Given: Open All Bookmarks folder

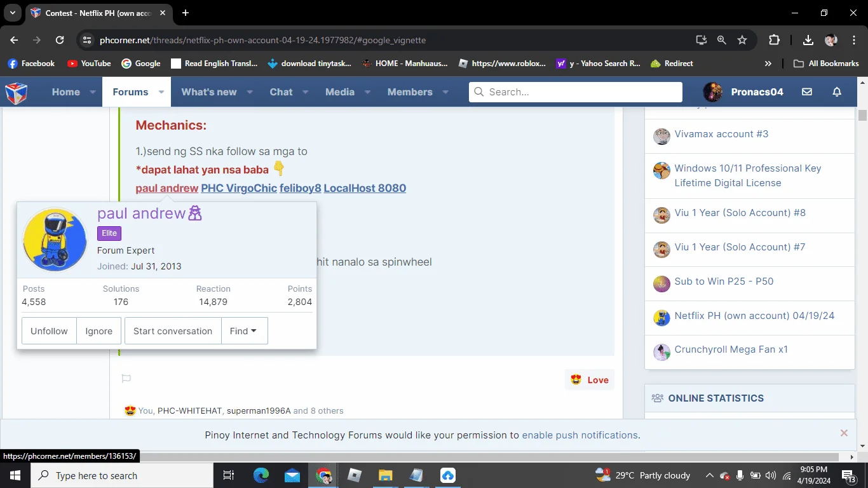Looking at the screenshot, I should (826, 64).
